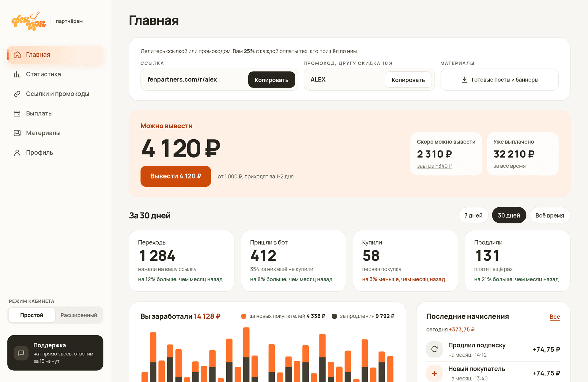
Task: Go to the Выплаты page
Action: pyautogui.click(x=55, y=114)
